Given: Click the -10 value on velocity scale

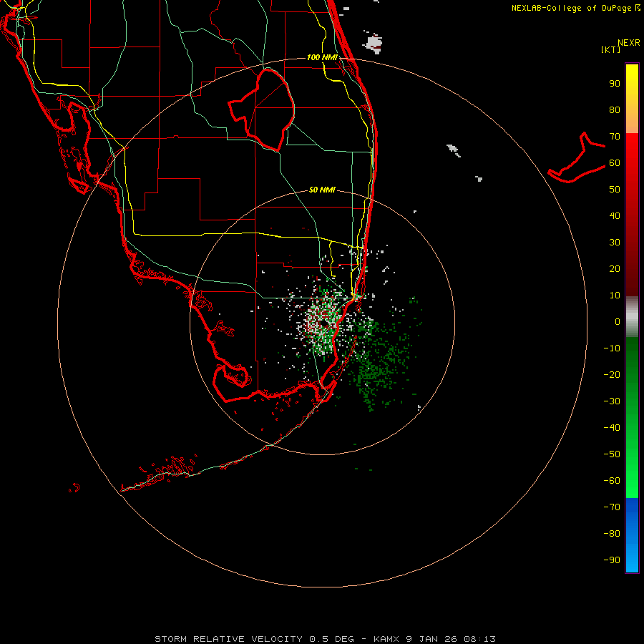Looking at the screenshot, I should tap(612, 348).
